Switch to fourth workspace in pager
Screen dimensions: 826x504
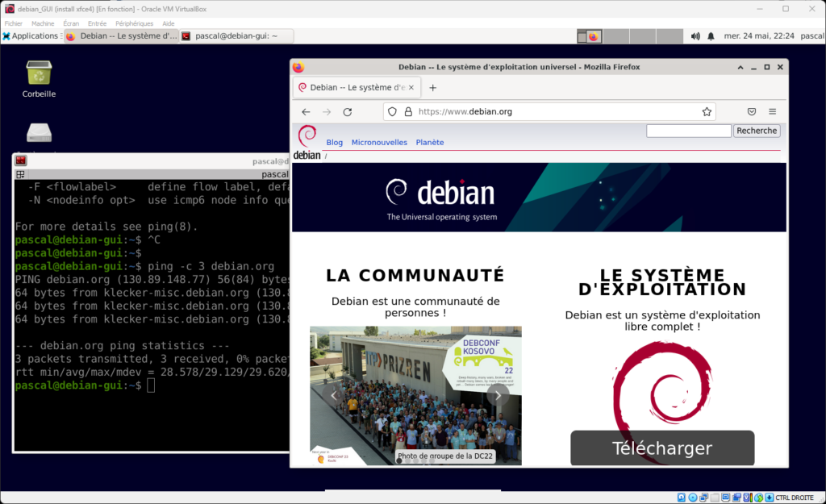tap(670, 36)
